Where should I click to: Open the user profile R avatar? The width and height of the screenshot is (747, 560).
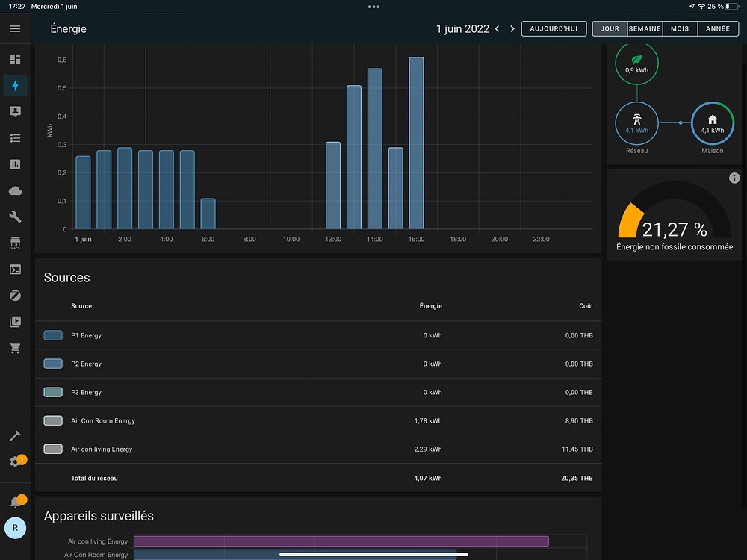pyautogui.click(x=15, y=528)
